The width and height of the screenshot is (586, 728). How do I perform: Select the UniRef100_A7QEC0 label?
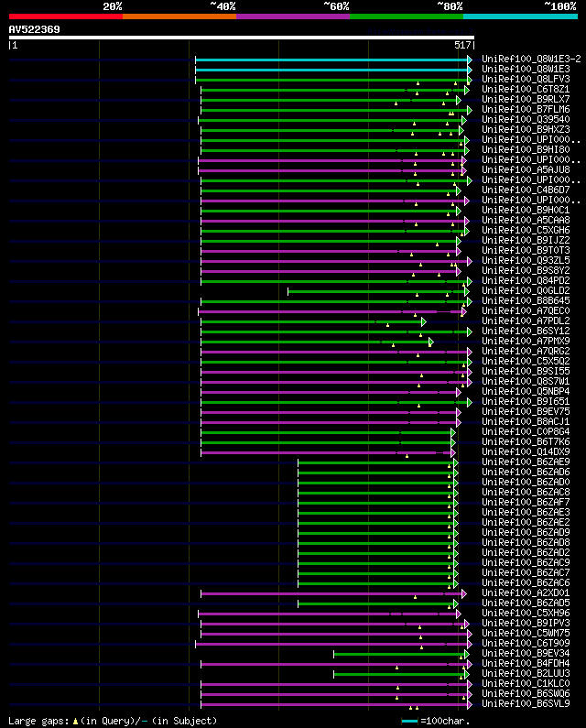526,311
